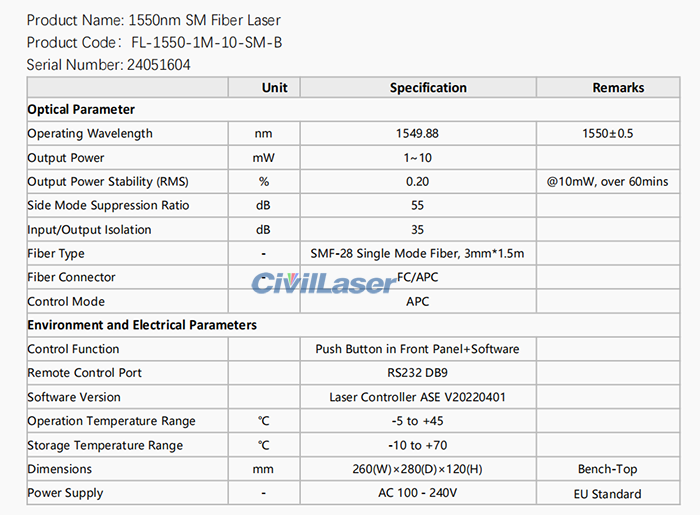700x515 pixels.
Task: Select the product code FL-1550-1M-10-SM-B
Action: (x=207, y=42)
